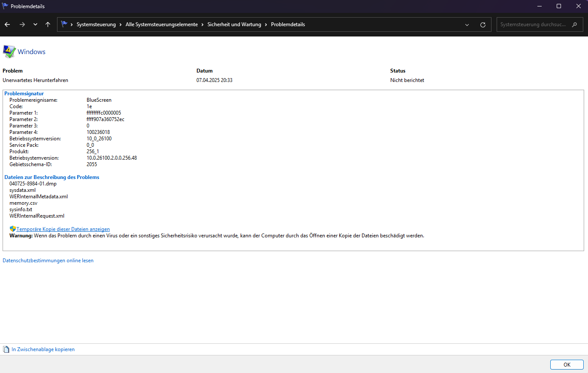The height and width of the screenshot is (373, 588).
Task: Select the version value 10.0.26100.2.0.0.256.48
Action: point(112,158)
